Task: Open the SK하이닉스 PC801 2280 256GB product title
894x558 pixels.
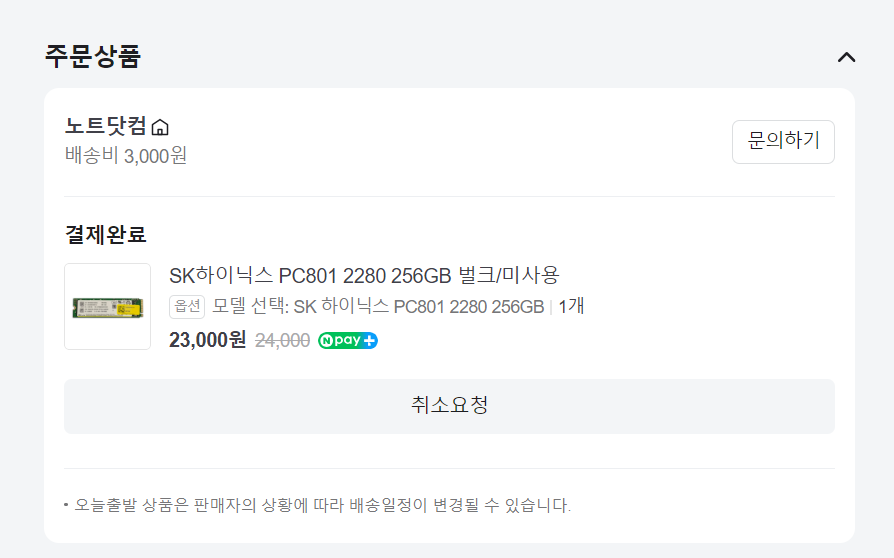Action: coord(364,276)
